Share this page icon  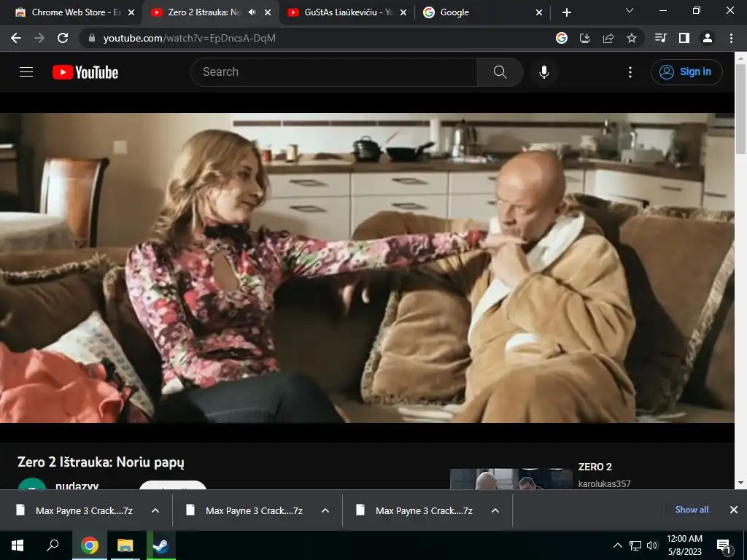[608, 38]
